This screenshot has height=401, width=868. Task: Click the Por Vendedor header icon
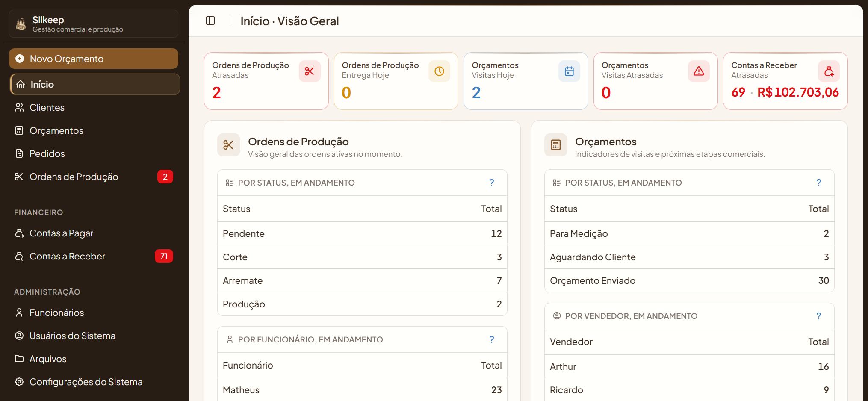pyautogui.click(x=557, y=316)
